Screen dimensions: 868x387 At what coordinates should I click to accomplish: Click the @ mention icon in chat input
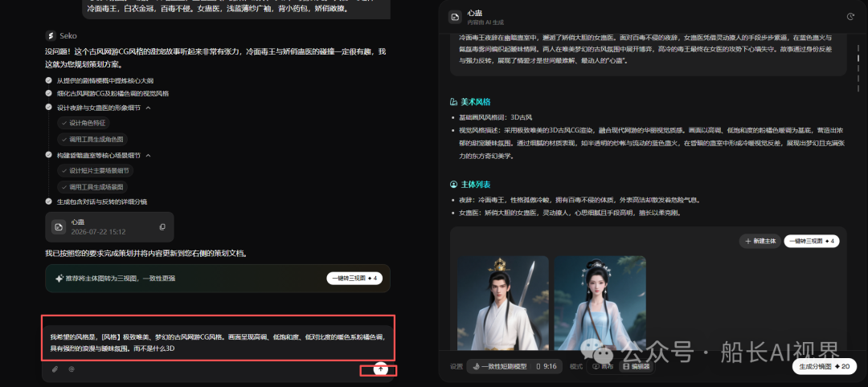coord(72,369)
